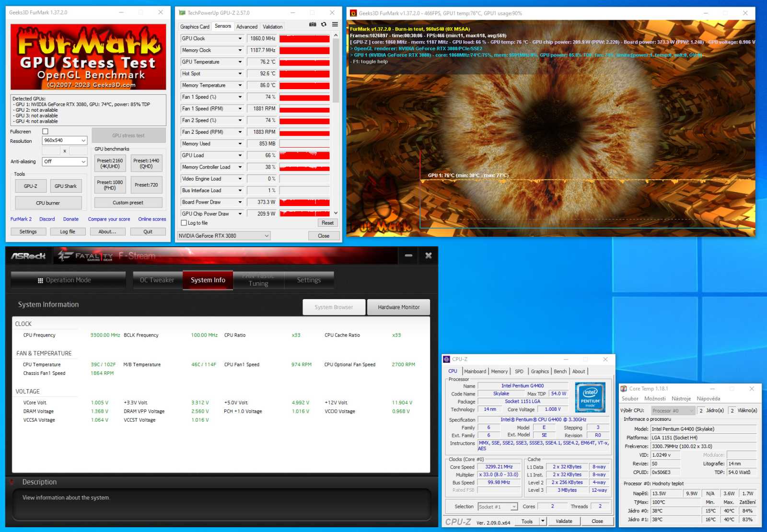Open the Core Temp Procesor #0 dropdown
The image size is (767, 532).
point(673,411)
